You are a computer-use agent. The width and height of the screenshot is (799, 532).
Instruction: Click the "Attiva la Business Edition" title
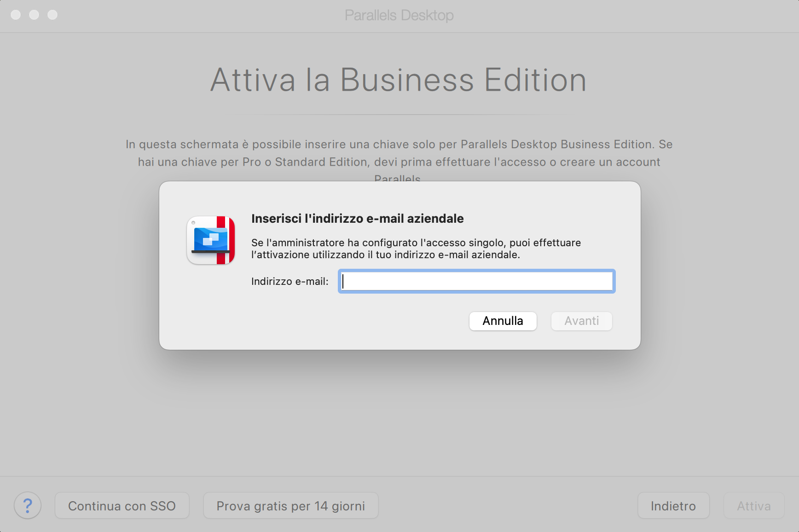(399, 80)
